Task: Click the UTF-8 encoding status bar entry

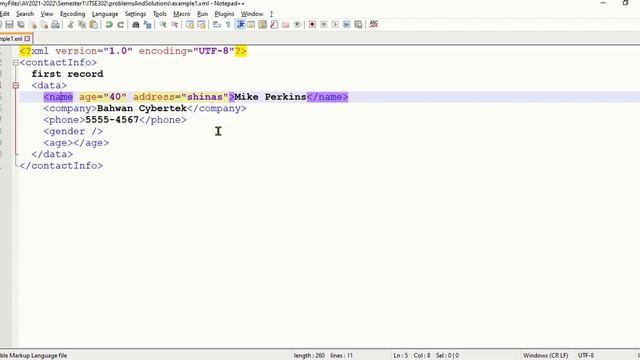Action: pos(586,356)
